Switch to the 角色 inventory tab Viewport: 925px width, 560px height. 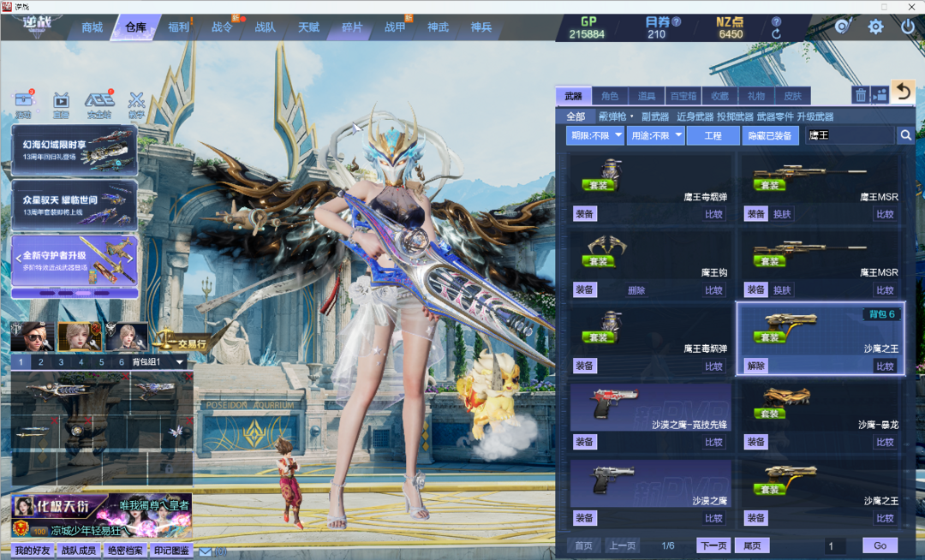(x=610, y=96)
